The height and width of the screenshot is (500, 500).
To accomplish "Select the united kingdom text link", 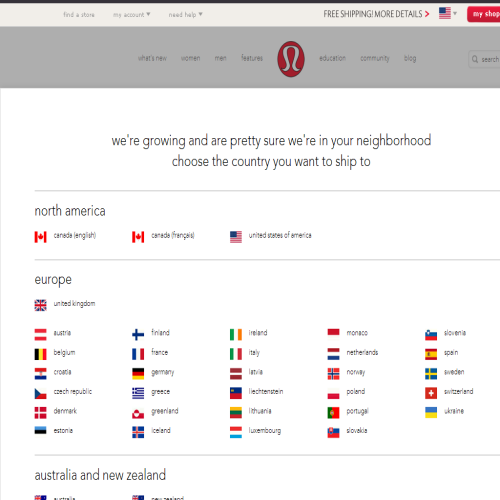I will tap(74, 304).
